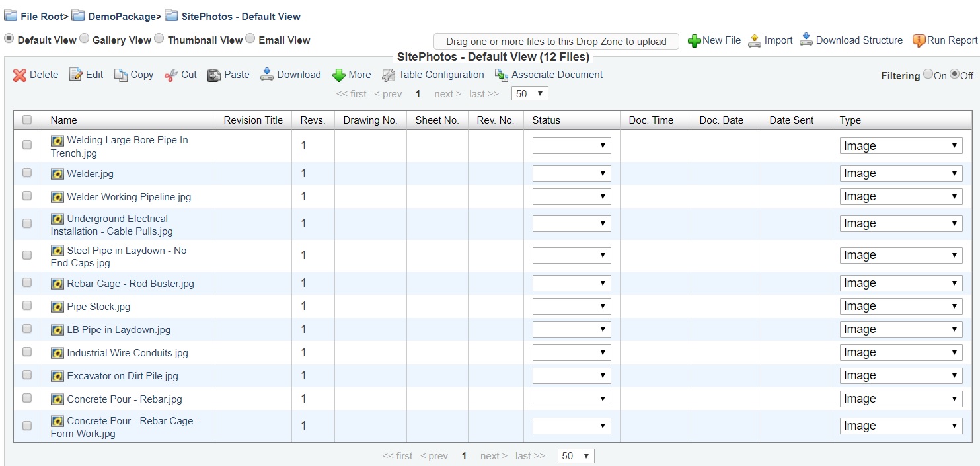Open the File Root folder icon
Viewport: 980px width, 466px height.
coord(11,15)
